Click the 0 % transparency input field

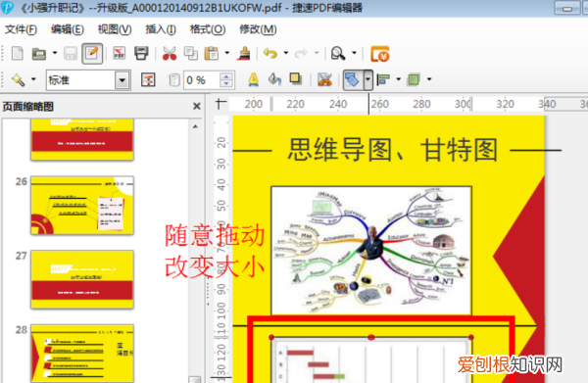click(x=201, y=80)
